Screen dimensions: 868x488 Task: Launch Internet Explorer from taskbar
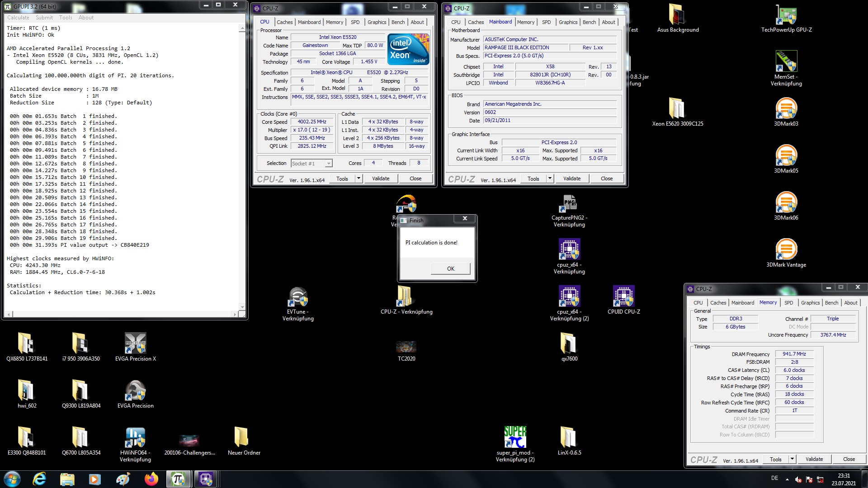pyautogui.click(x=40, y=479)
